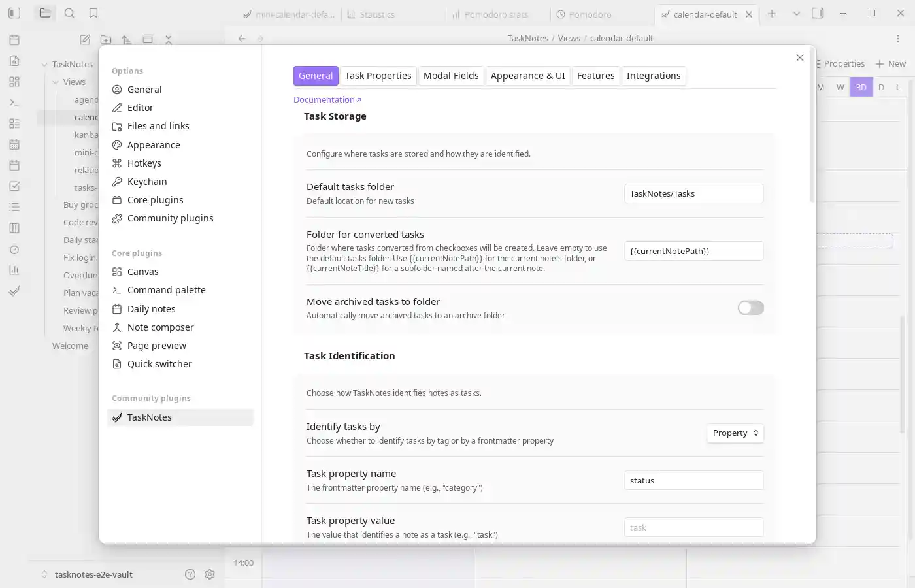This screenshot has width=915, height=588.
Task: Open Hotkeys settings section
Action: (144, 163)
